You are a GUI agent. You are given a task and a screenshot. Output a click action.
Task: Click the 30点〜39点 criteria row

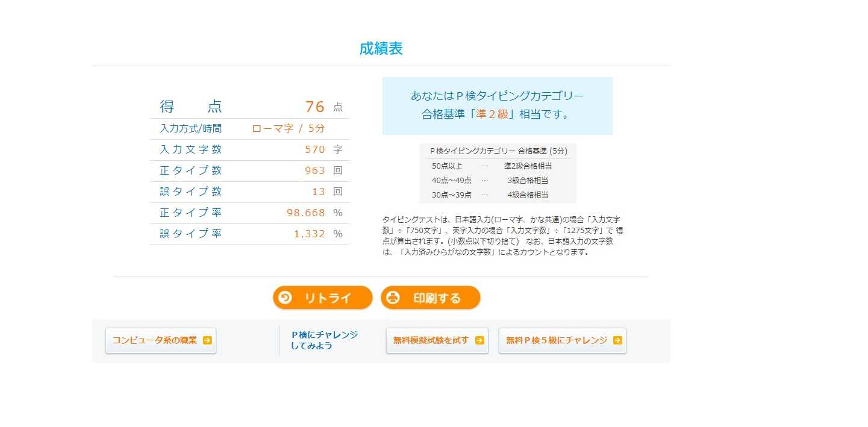[x=498, y=195]
